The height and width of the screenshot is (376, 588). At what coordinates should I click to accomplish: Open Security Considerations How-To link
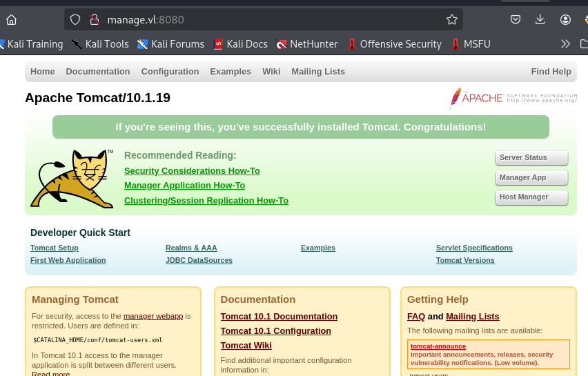pos(192,171)
